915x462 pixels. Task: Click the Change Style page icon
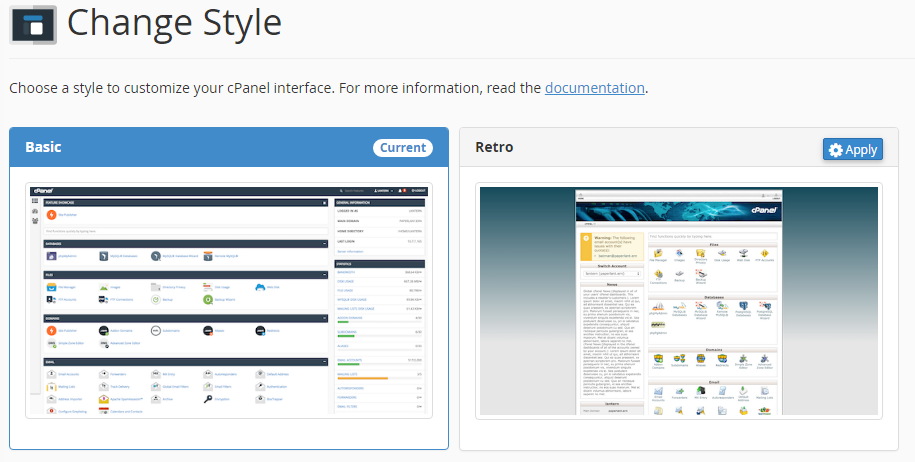pos(33,25)
